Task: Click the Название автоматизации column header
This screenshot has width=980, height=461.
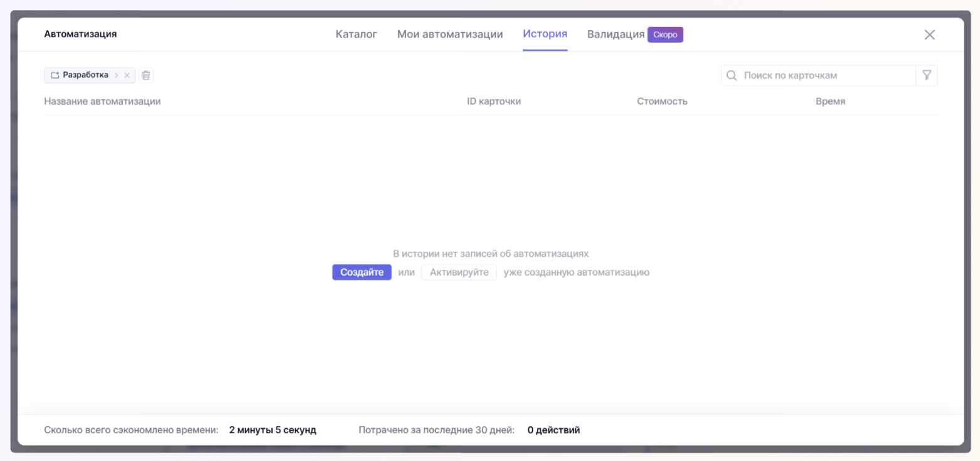Action: (x=102, y=101)
